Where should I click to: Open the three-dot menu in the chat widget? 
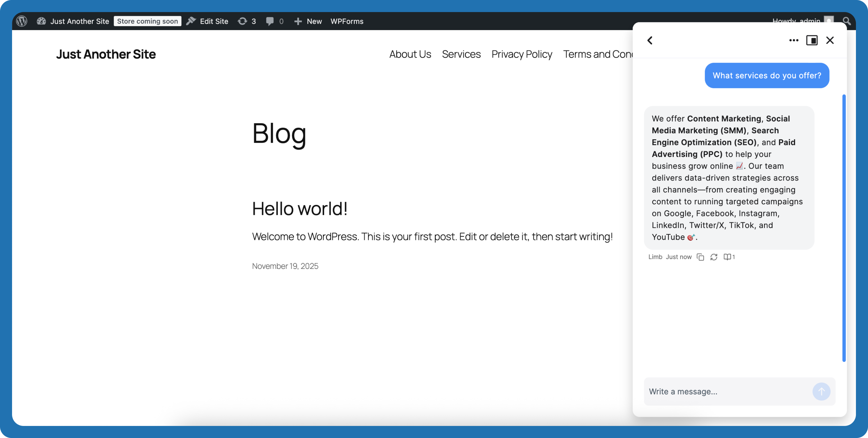794,40
